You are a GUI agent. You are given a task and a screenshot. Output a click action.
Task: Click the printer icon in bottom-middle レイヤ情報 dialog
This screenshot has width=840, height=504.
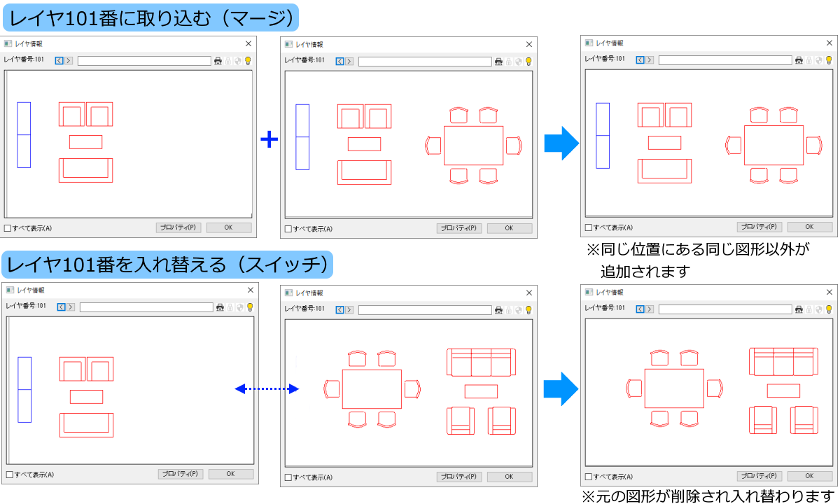tap(498, 309)
